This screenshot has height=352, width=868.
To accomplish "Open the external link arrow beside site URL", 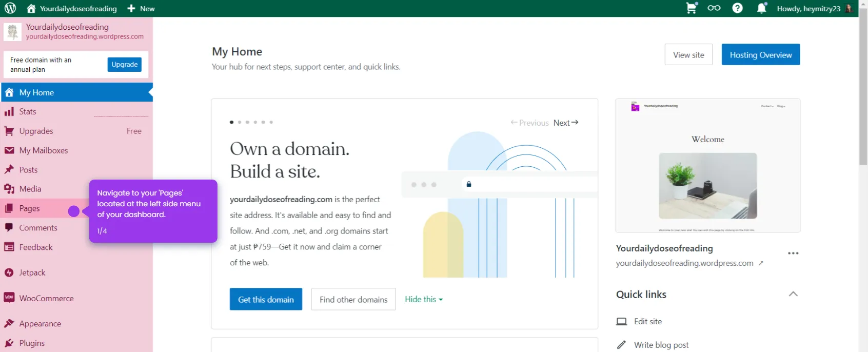I will coord(761,263).
